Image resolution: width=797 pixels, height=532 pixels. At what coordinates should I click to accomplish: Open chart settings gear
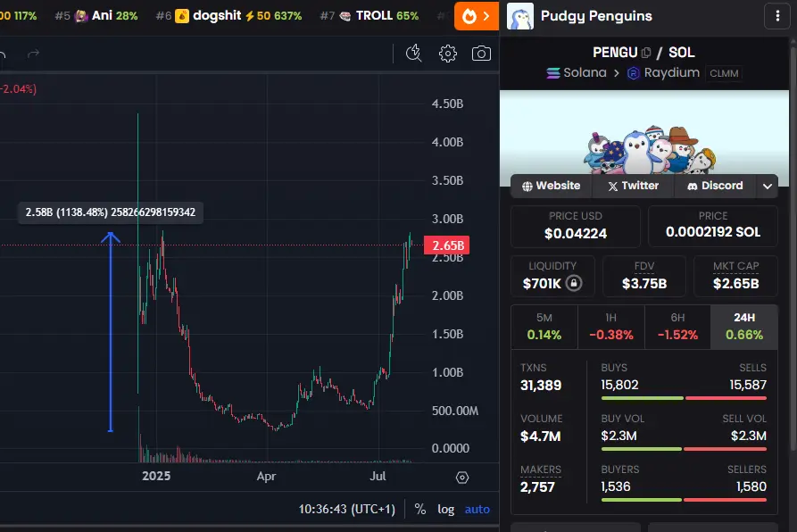[448, 54]
